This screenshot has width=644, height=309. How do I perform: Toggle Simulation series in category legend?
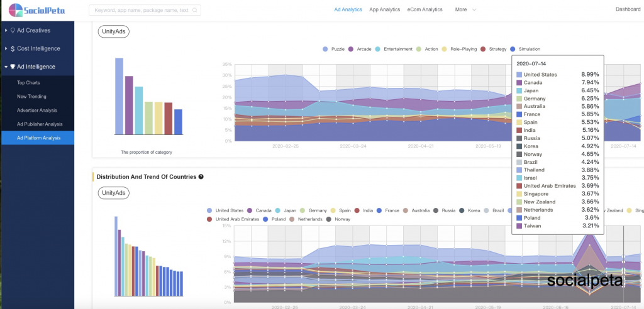[525, 49]
